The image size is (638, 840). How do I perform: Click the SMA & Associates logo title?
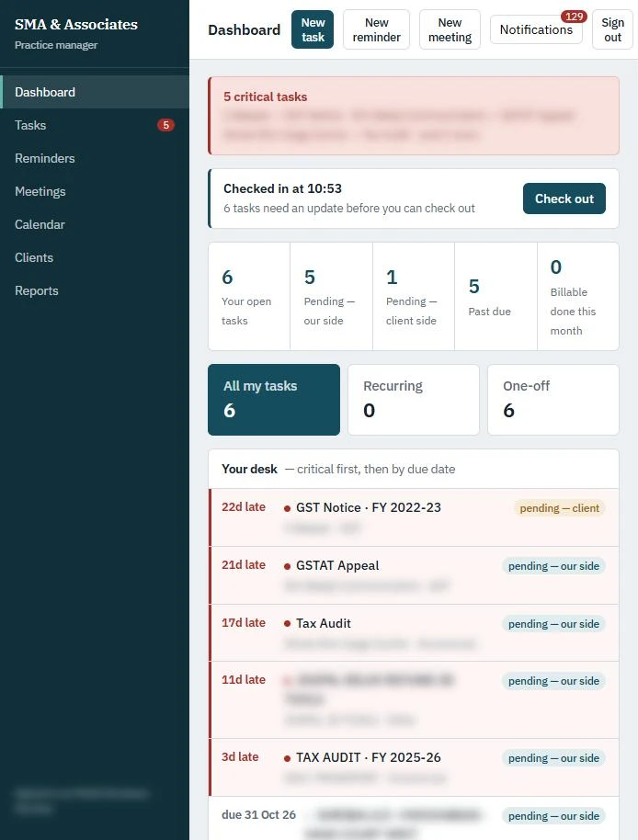(x=76, y=24)
